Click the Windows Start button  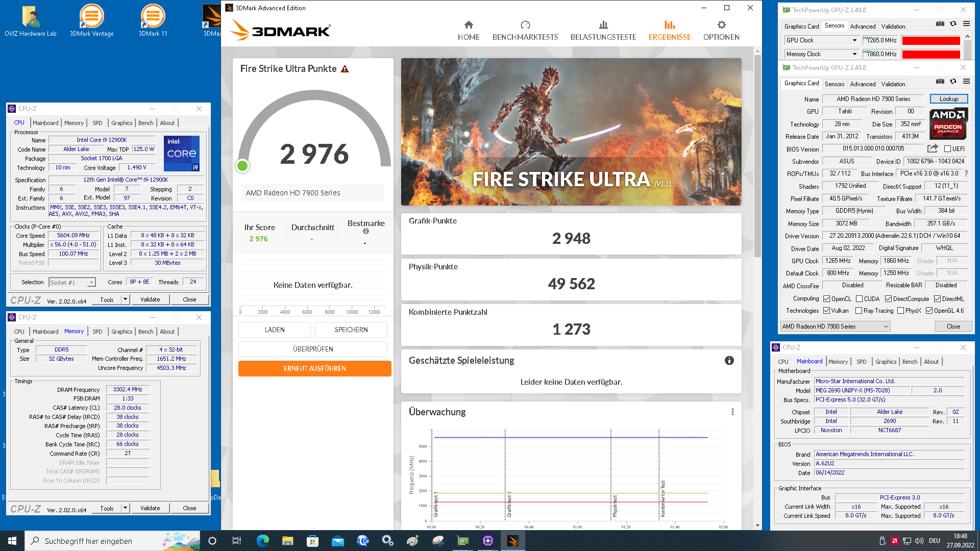click(12, 541)
